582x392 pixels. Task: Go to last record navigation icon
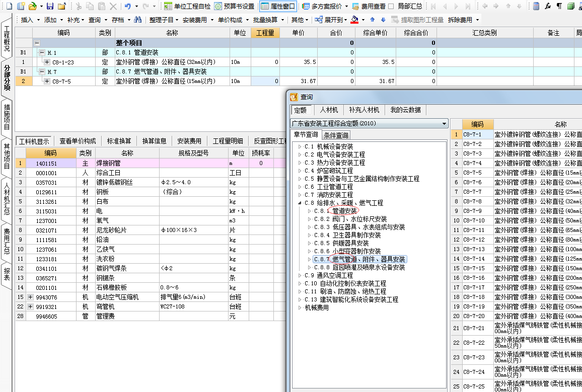click(468, 6)
